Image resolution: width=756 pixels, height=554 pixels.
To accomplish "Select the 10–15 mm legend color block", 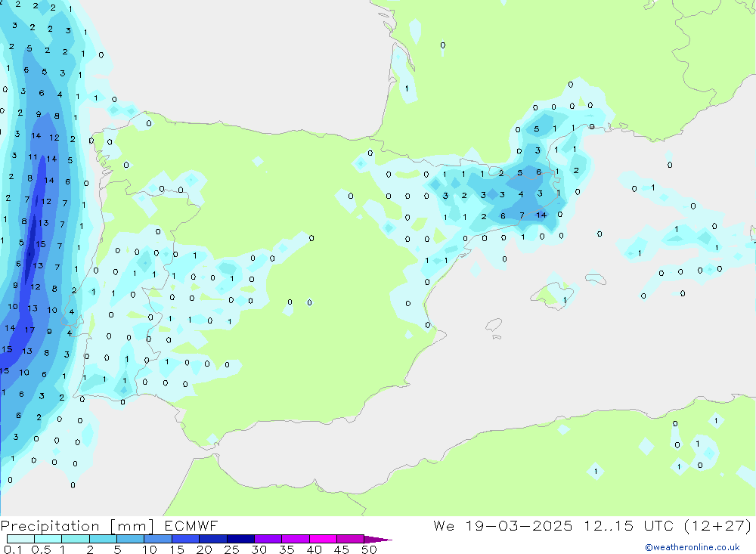I will point(158,540).
